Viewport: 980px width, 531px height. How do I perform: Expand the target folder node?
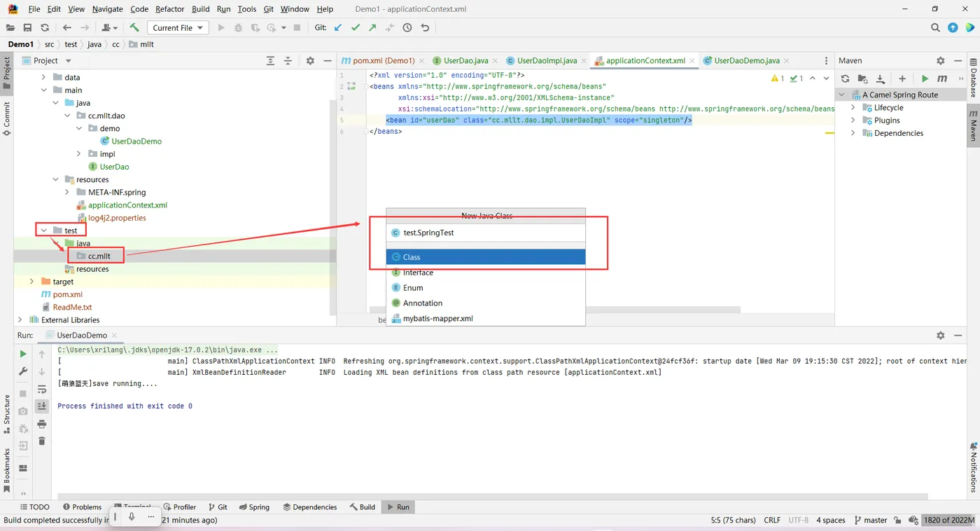pos(31,282)
